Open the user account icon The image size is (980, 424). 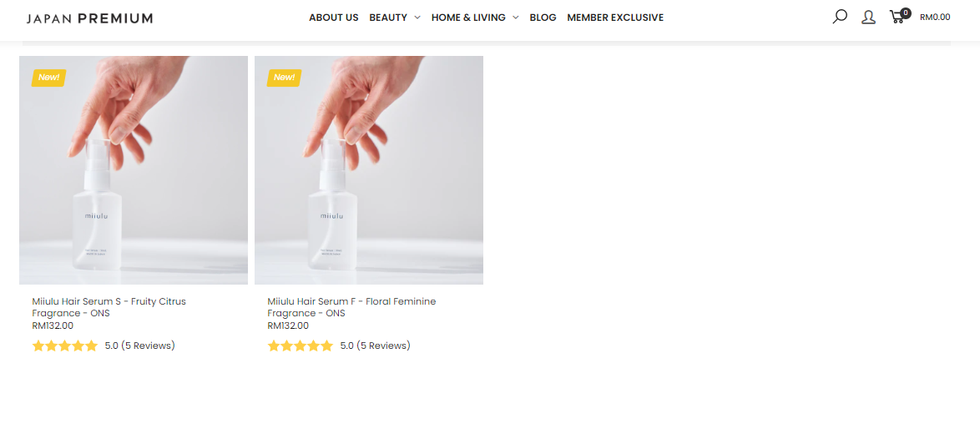(x=868, y=18)
